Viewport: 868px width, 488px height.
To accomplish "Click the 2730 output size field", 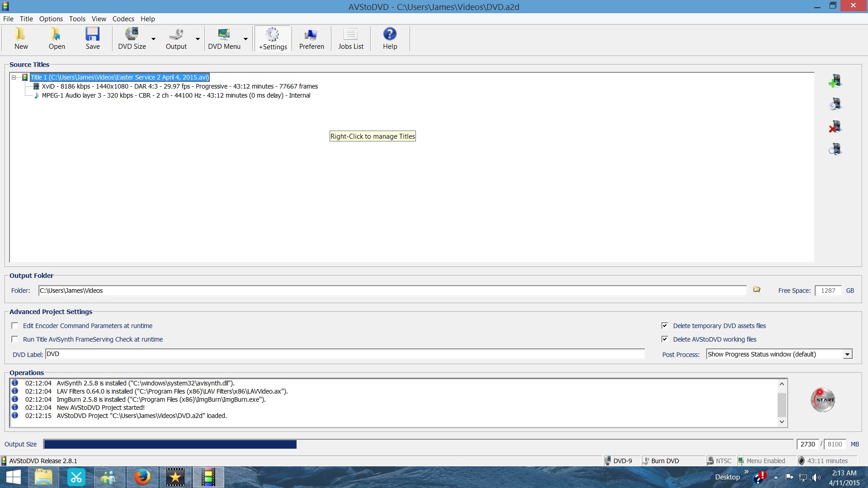I will point(808,444).
